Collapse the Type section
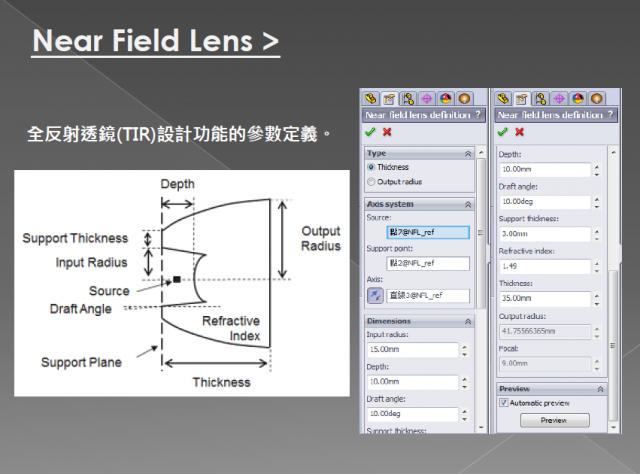 tap(467, 153)
